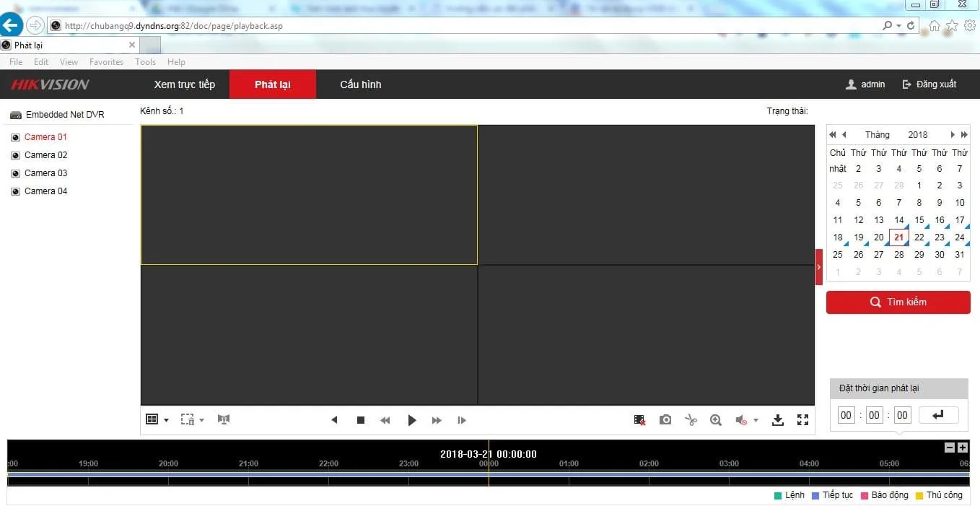Viewport: 980px width, 506px height.
Task: Activate the digital zoom magnifier icon
Action: click(x=716, y=419)
